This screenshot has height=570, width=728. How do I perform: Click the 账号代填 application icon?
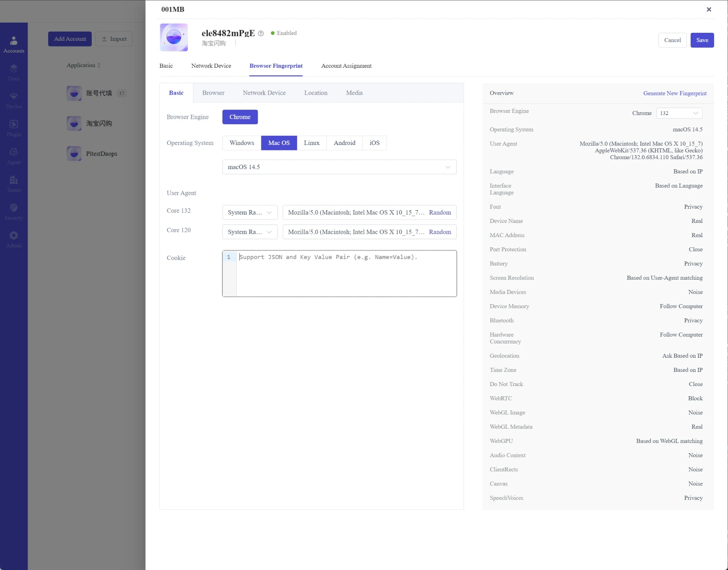[x=74, y=93]
